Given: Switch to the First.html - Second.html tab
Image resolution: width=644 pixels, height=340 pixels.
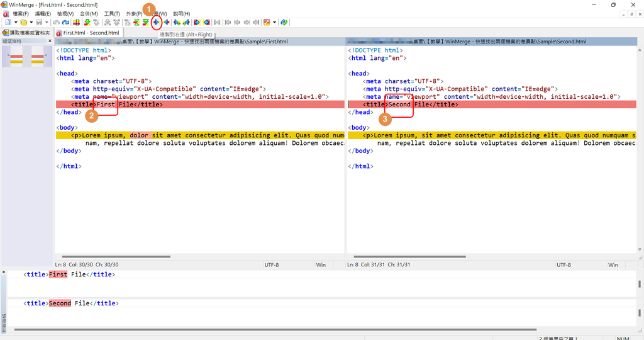Looking at the screenshot, I should 88,33.
